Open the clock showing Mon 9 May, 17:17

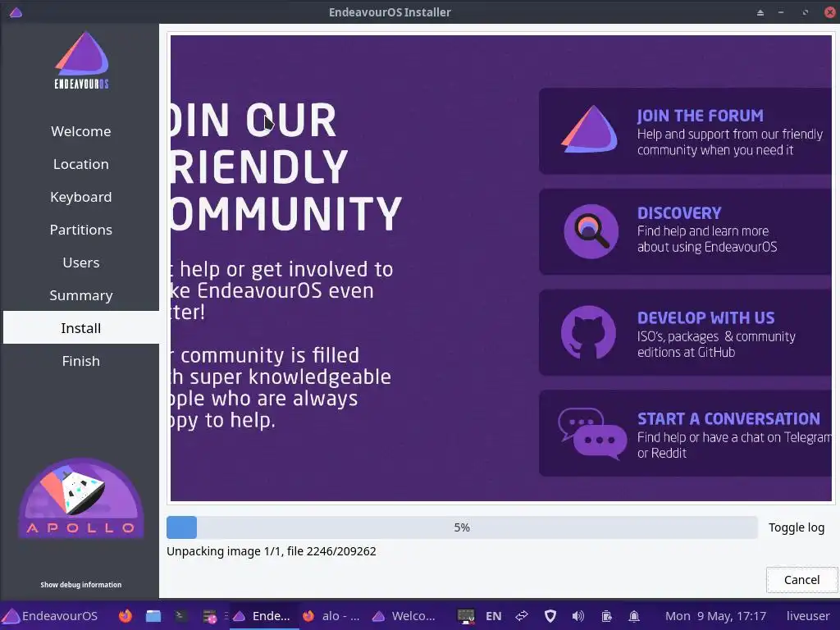[x=715, y=616]
